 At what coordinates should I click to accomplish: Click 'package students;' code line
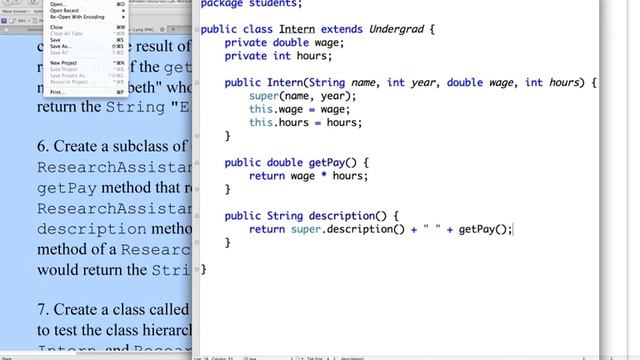(x=251, y=4)
